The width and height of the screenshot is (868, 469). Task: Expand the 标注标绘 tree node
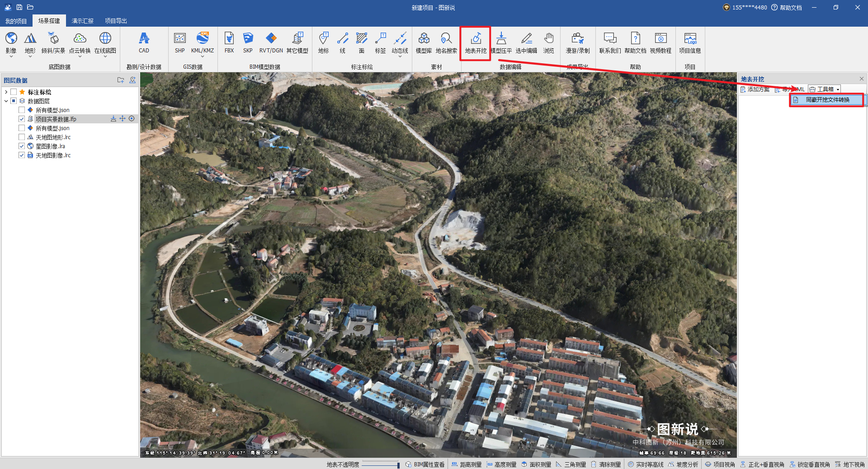(6, 92)
